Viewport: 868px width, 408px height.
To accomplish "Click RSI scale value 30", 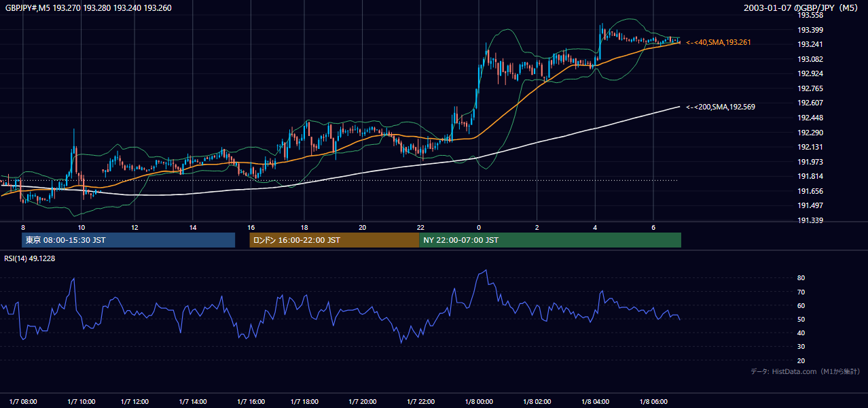I will pos(801,346).
